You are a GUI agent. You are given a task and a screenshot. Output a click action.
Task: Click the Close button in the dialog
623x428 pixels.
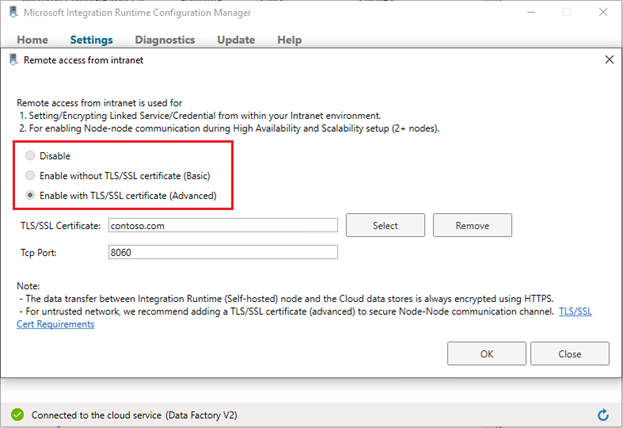click(x=569, y=354)
